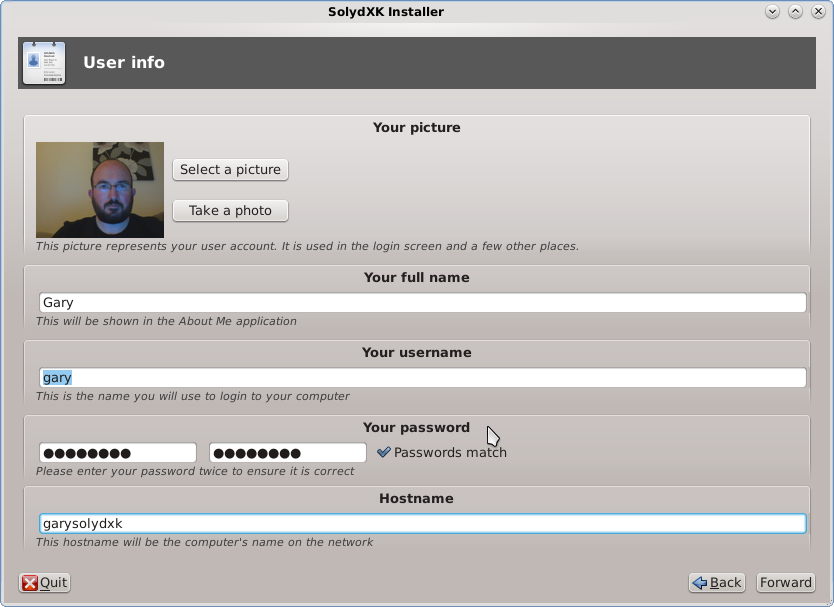Click the Hostname field showing garysolydxk

(421, 523)
